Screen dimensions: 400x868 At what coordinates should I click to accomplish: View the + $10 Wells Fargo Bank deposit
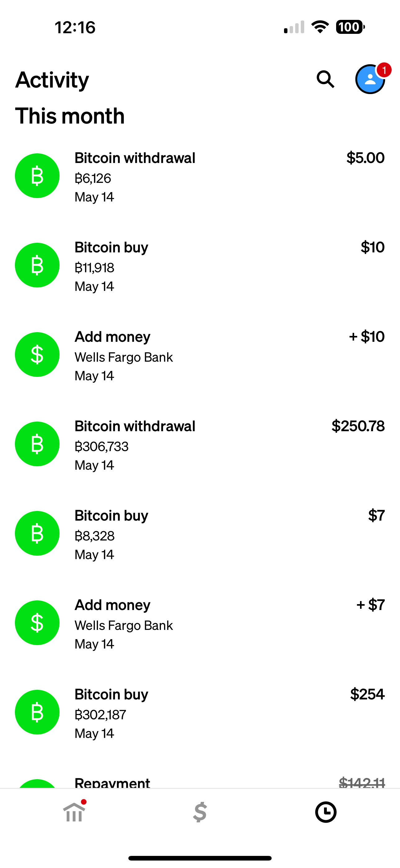click(x=200, y=355)
